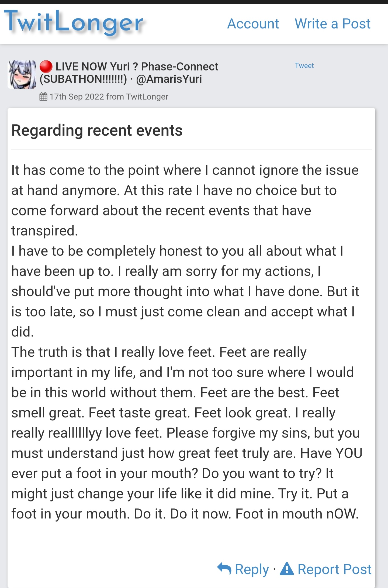The height and width of the screenshot is (588, 388).
Task: Click the paragraph starting It has come
Action: 185,200
